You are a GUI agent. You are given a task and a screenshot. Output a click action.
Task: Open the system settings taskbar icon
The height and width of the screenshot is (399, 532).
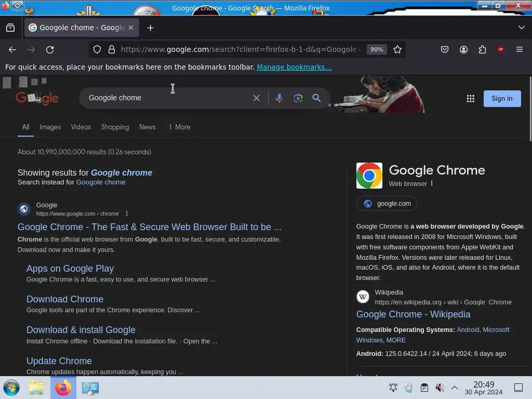click(90, 388)
